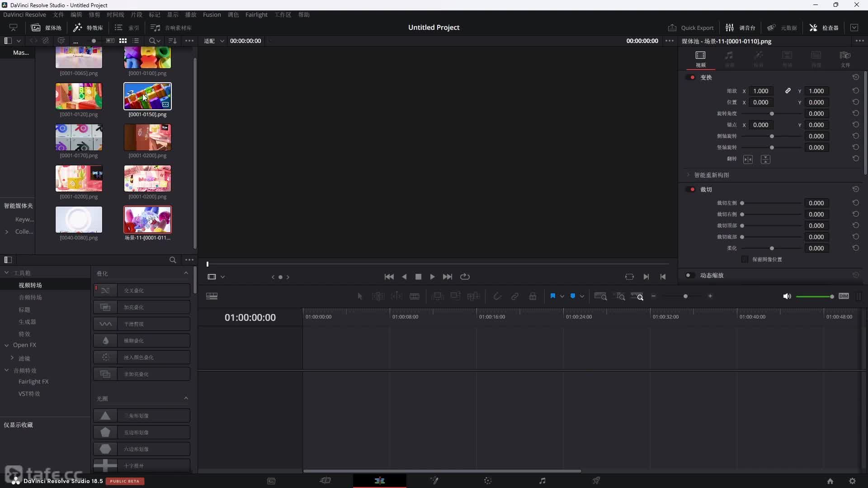
Task: Click the 索引 index button
Action: pyautogui.click(x=127, y=28)
